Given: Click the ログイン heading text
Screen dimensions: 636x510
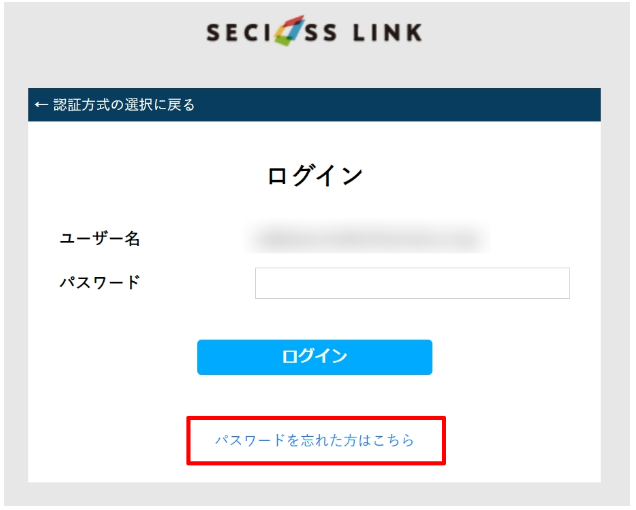Looking at the screenshot, I should pos(314,176).
